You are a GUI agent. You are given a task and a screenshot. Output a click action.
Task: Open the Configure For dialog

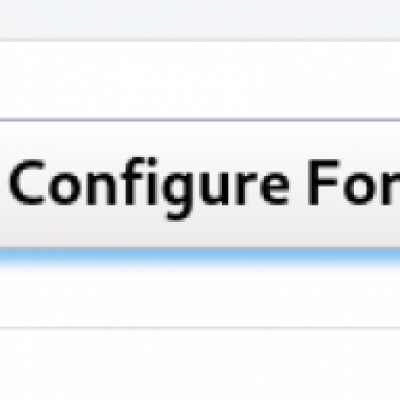click(x=200, y=184)
